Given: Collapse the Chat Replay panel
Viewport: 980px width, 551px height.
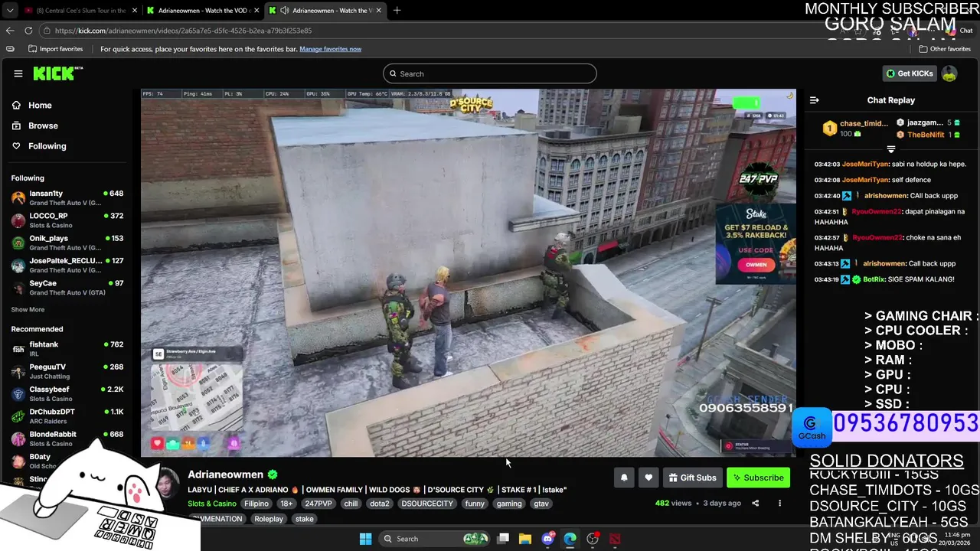Looking at the screenshot, I should [815, 100].
